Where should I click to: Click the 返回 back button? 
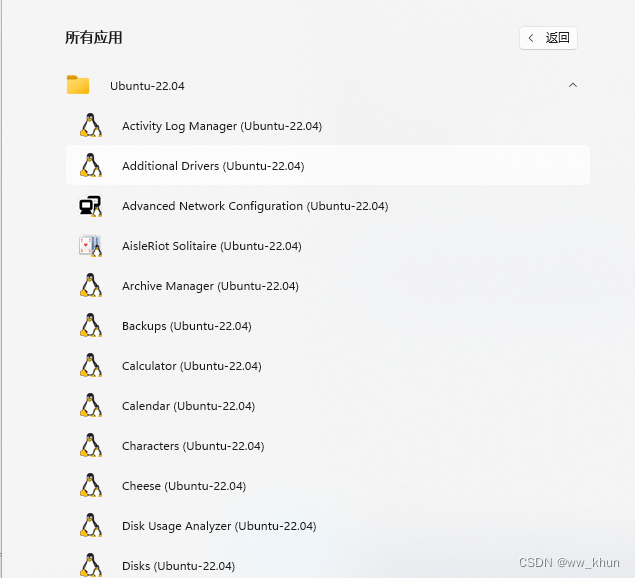pos(548,38)
